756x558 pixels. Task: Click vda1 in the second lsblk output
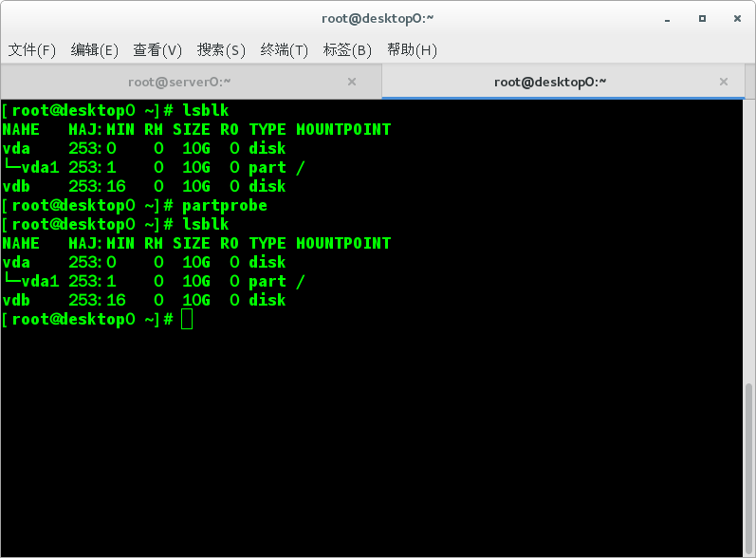coord(40,281)
